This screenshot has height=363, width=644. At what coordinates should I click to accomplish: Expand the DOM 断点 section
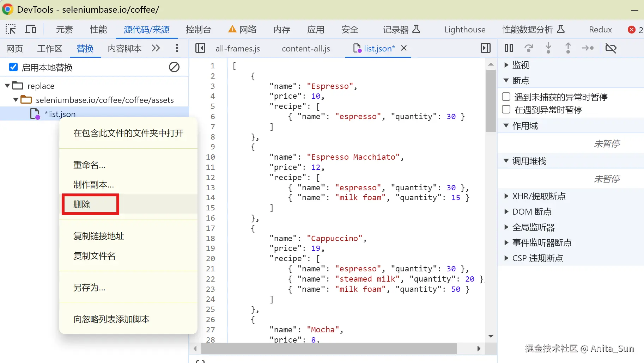pyautogui.click(x=506, y=211)
